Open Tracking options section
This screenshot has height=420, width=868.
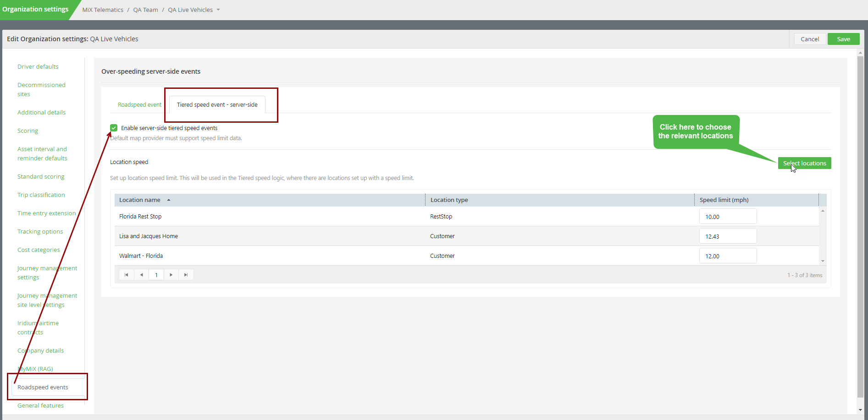click(x=40, y=231)
